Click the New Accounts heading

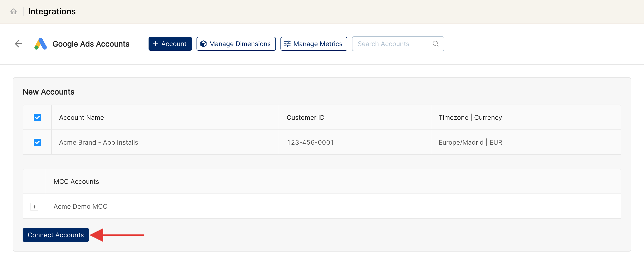point(48,92)
